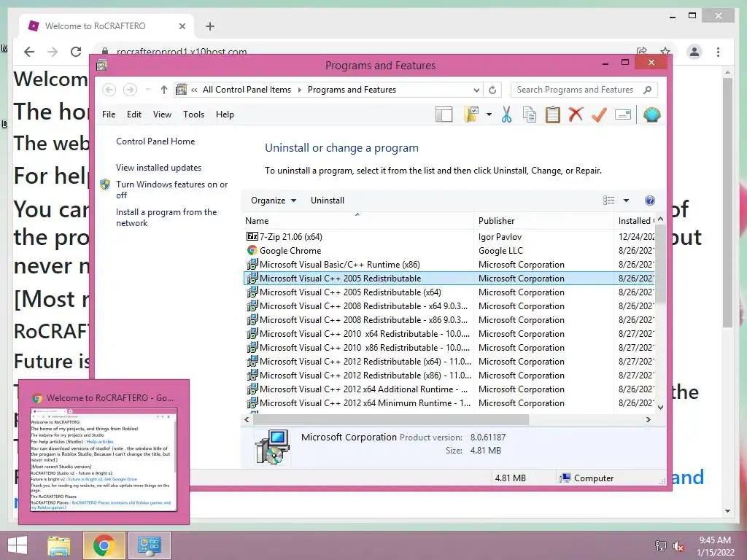Viewport: 747px width, 560px height.
Task: Click Install a program from the network
Action: (166, 217)
